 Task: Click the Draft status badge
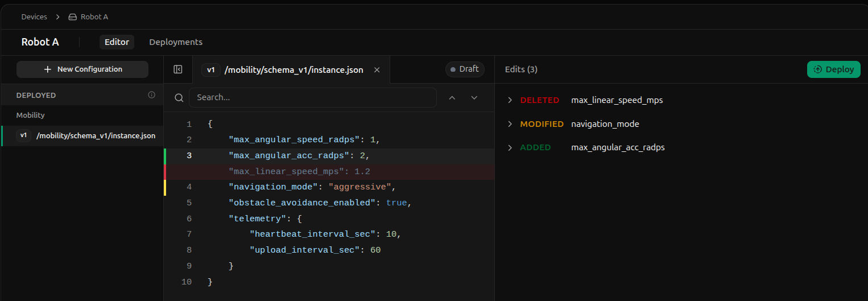[x=465, y=69]
